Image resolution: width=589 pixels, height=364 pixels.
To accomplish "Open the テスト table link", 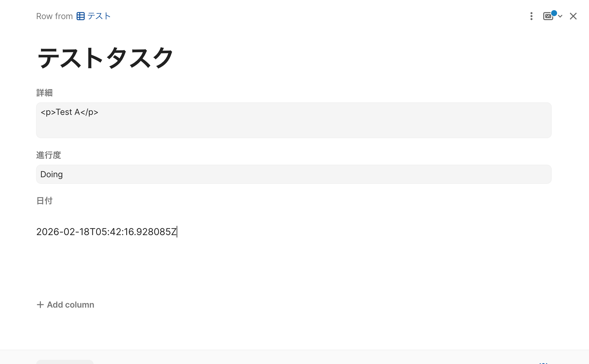I will pos(99,16).
